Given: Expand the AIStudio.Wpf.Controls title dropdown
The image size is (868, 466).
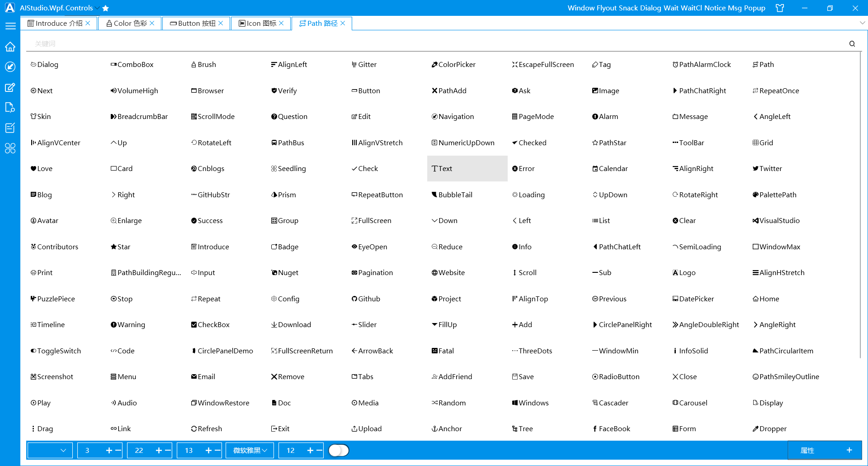Looking at the screenshot, I should (x=97, y=8).
